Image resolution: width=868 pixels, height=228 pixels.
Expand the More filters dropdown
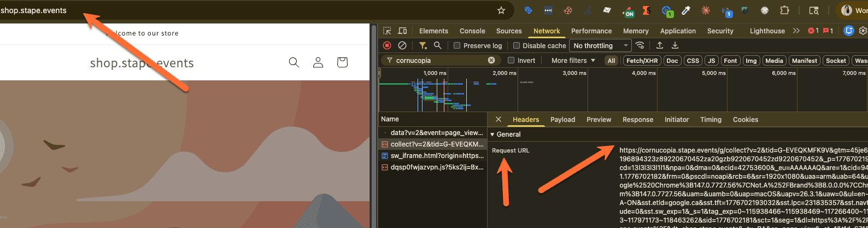pos(573,61)
